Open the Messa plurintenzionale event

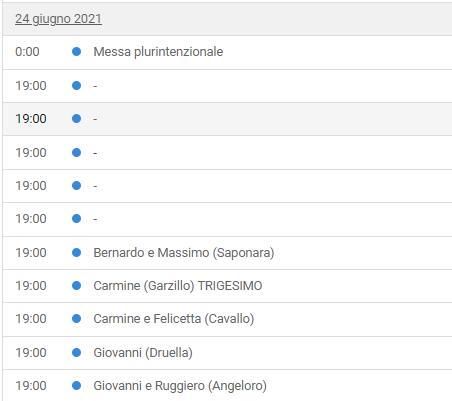158,52
